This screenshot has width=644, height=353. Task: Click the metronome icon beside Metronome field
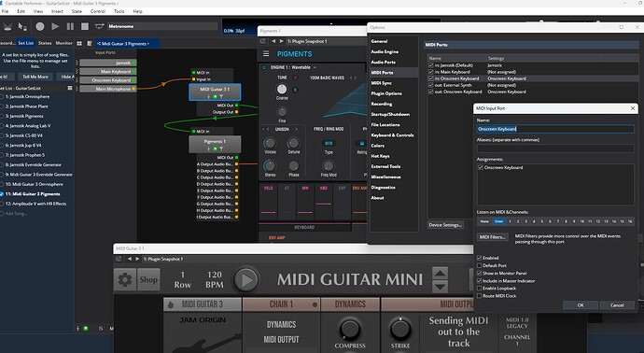click(99, 26)
